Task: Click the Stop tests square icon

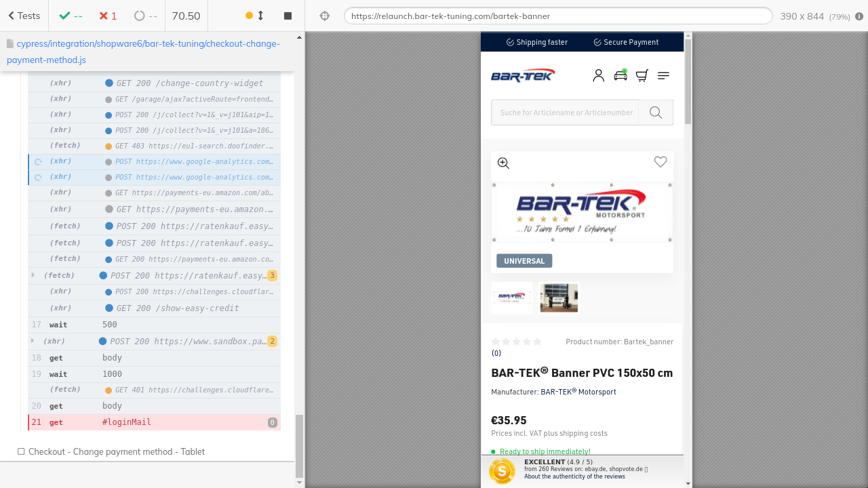Action: [288, 16]
